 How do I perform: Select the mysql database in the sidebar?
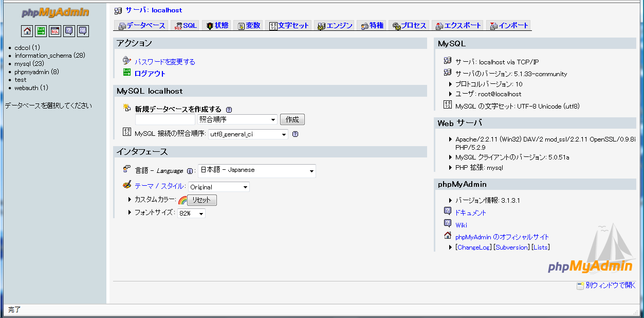pyautogui.click(x=29, y=64)
